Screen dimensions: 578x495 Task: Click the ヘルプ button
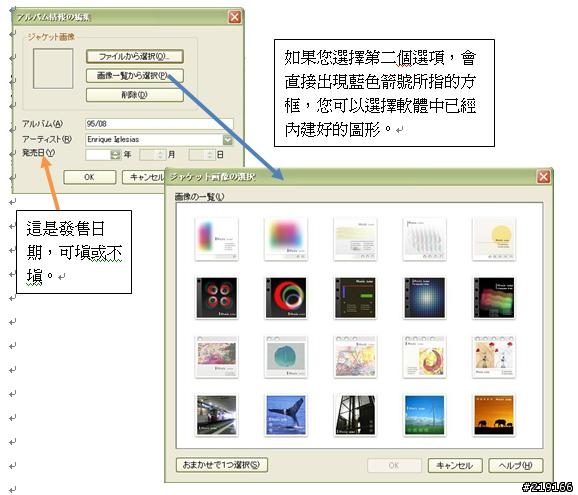(x=515, y=465)
